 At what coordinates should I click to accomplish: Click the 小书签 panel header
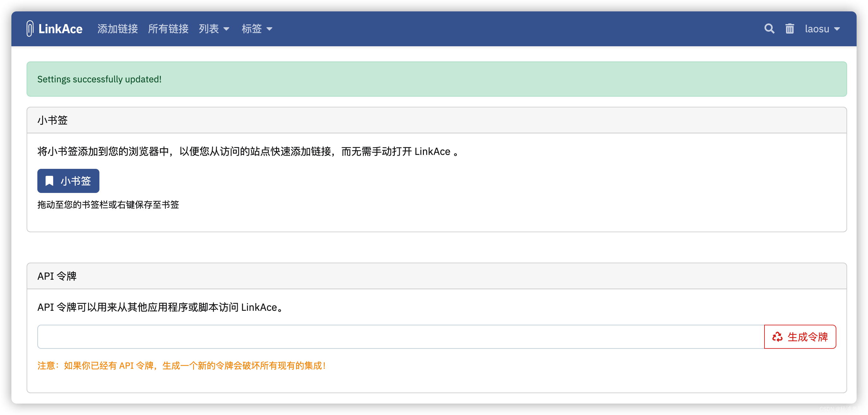point(52,120)
